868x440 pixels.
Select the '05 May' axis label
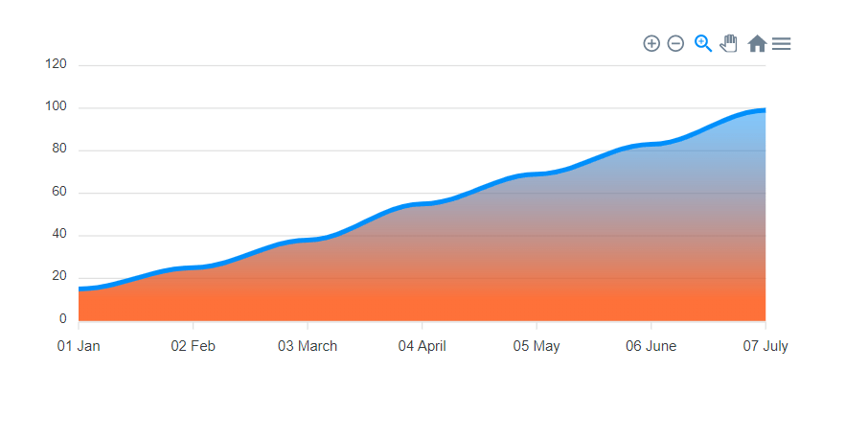click(x=537, y=346)
